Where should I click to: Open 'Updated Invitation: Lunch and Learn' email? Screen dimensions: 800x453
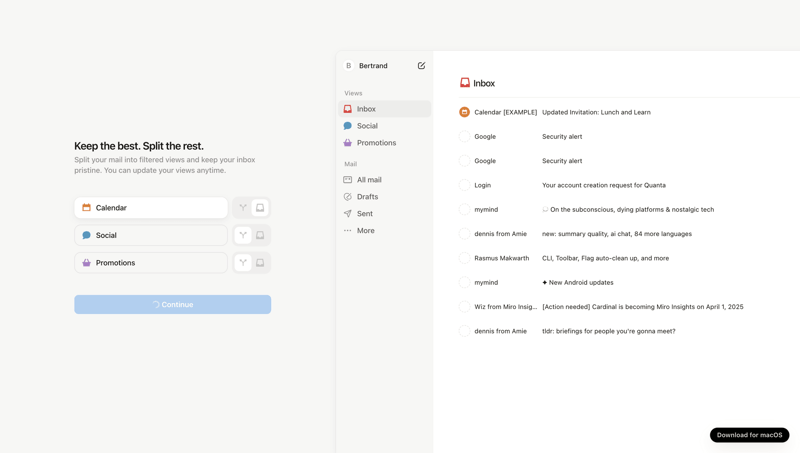[596, 112]
